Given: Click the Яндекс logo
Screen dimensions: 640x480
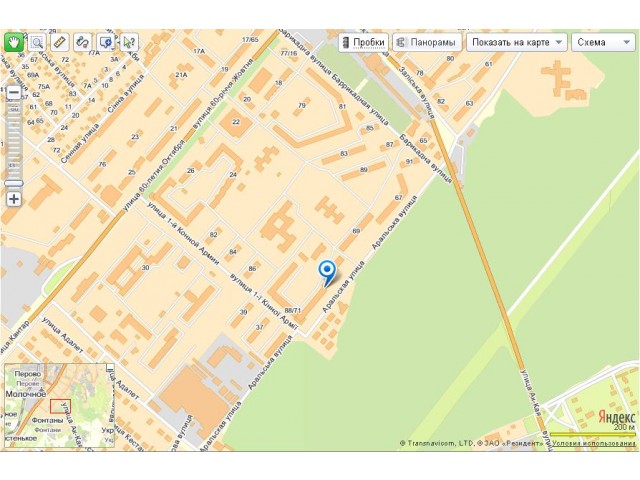Looking at the screenshot, I should click(617, 417).
